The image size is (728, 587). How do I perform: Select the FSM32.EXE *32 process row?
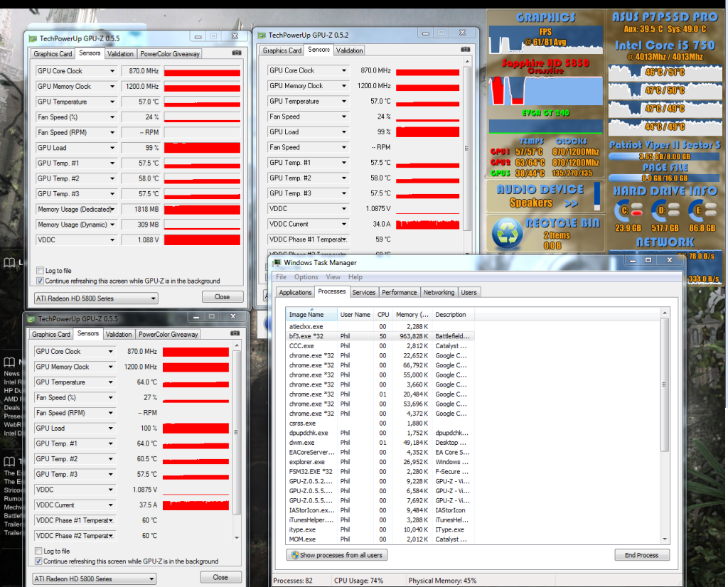[380, 471]
